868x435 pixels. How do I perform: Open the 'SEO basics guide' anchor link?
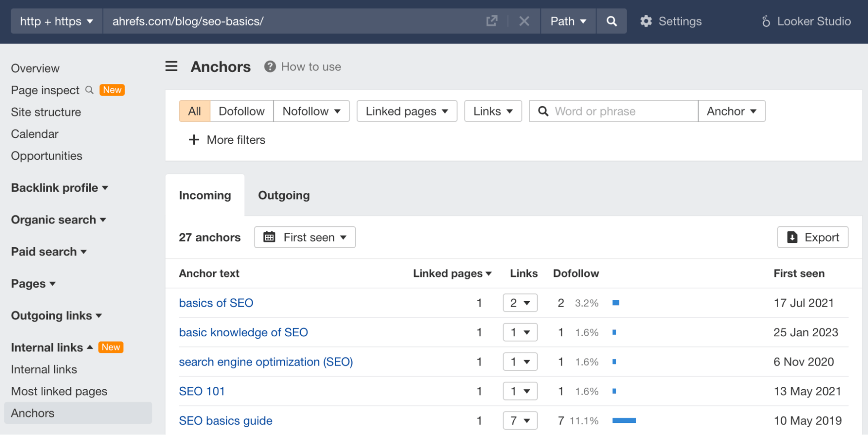click(225, 421)
